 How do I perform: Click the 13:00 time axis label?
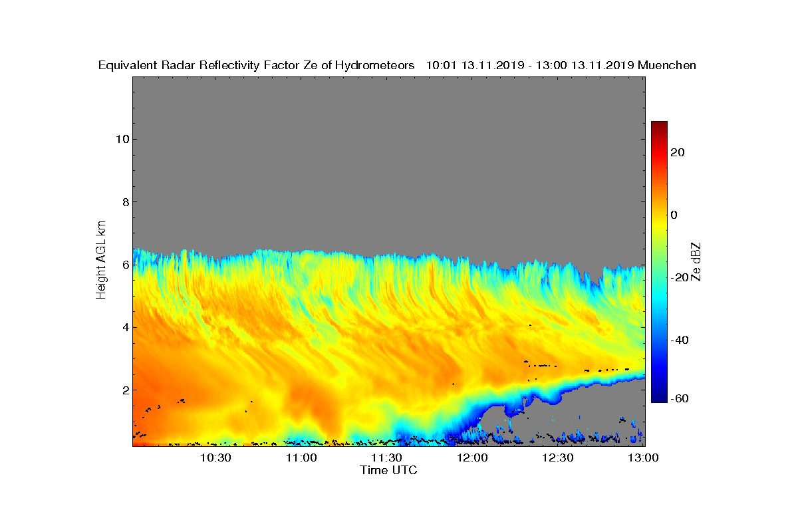pos(644,458)
